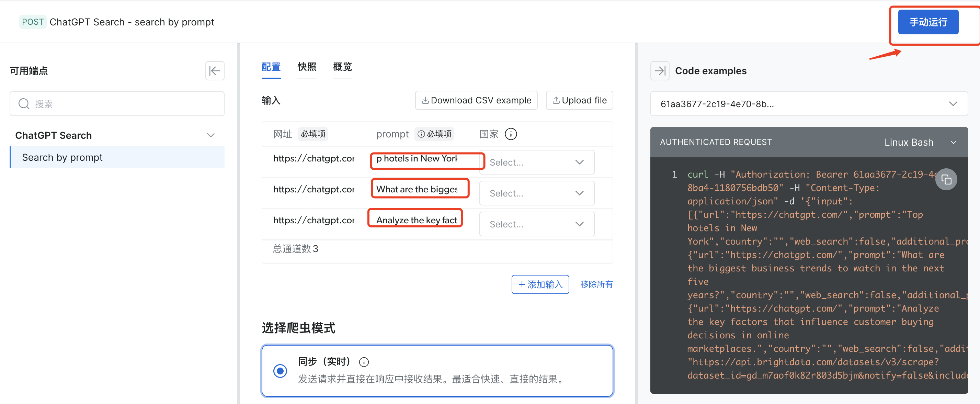Click the search magnifier icon
The width and height of the screenshot is (980, 404).
click(x=24, y=104)
